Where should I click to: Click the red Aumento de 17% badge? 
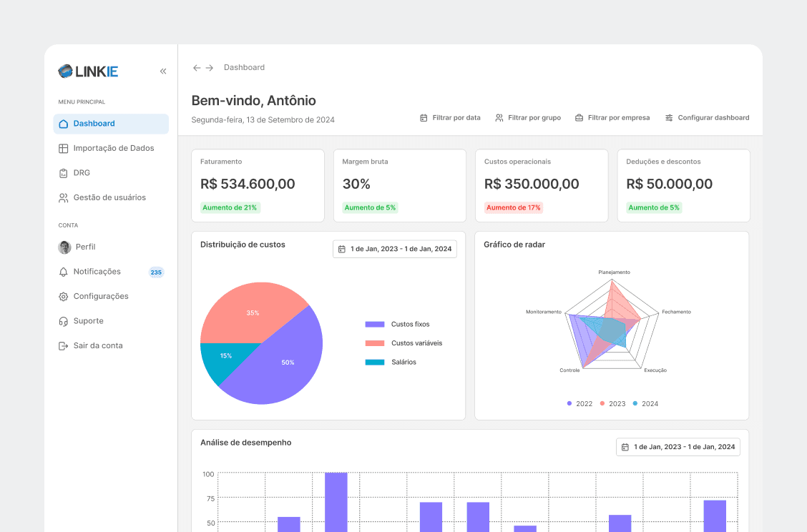coord(514,208)
